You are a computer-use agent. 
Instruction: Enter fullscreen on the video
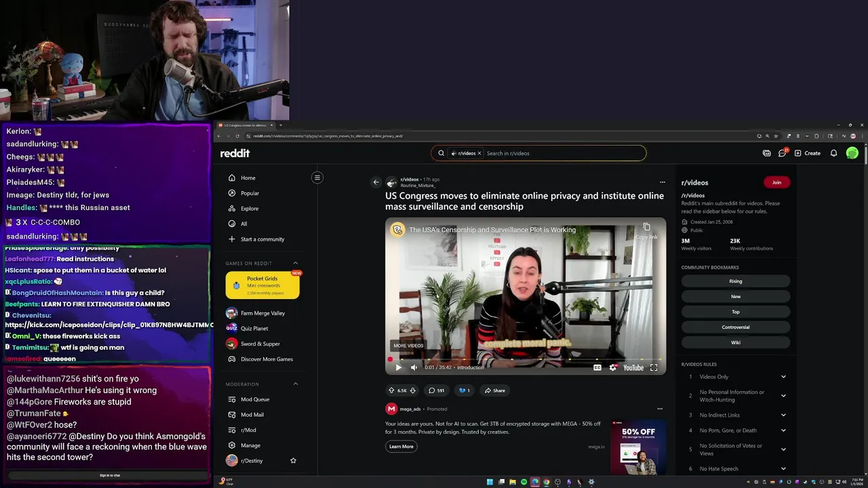tap(654, 367)
